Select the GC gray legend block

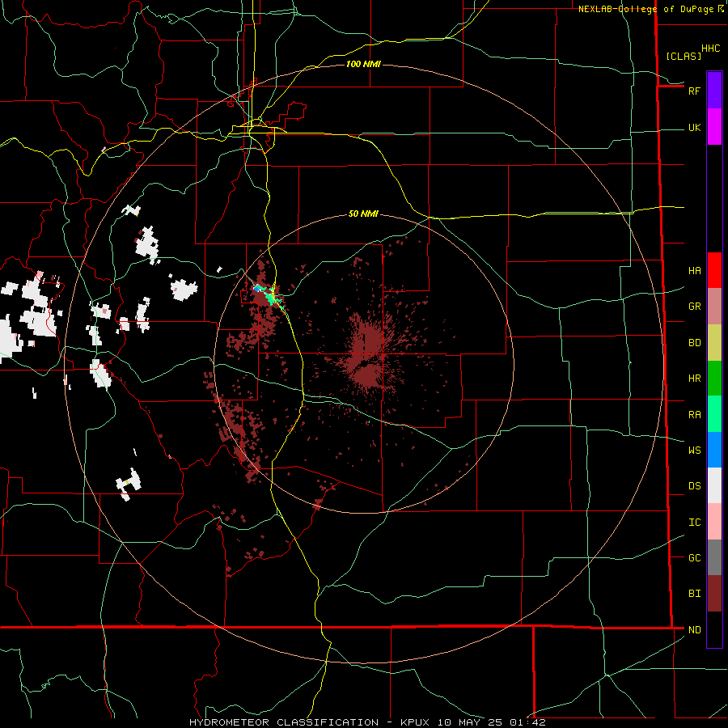(x=714, y=557)
